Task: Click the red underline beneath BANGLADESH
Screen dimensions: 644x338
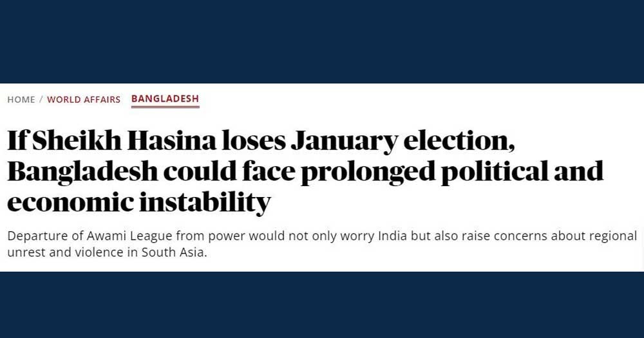Action: pos(165,107)
